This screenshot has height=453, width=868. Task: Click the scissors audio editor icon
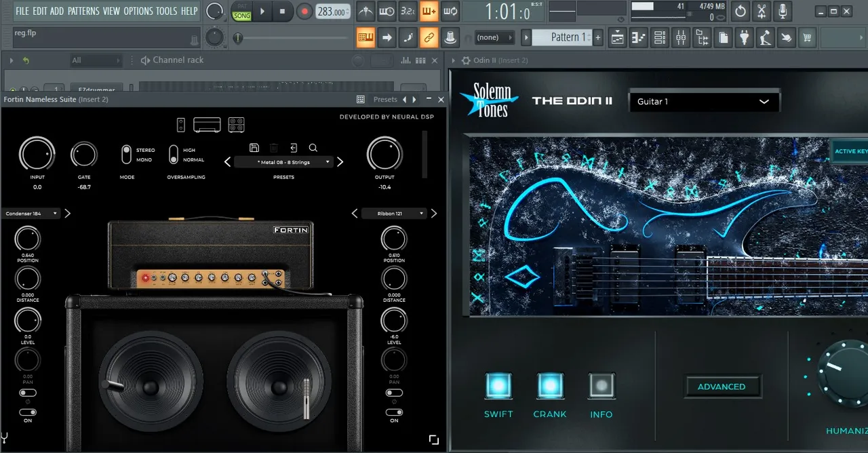[762, 12]
